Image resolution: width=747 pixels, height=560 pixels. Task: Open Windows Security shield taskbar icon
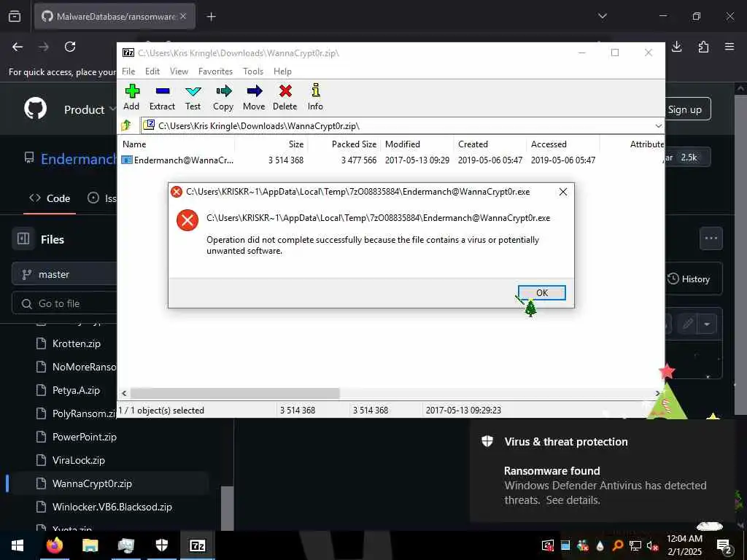pyautogui.click(x=161, y=545)
